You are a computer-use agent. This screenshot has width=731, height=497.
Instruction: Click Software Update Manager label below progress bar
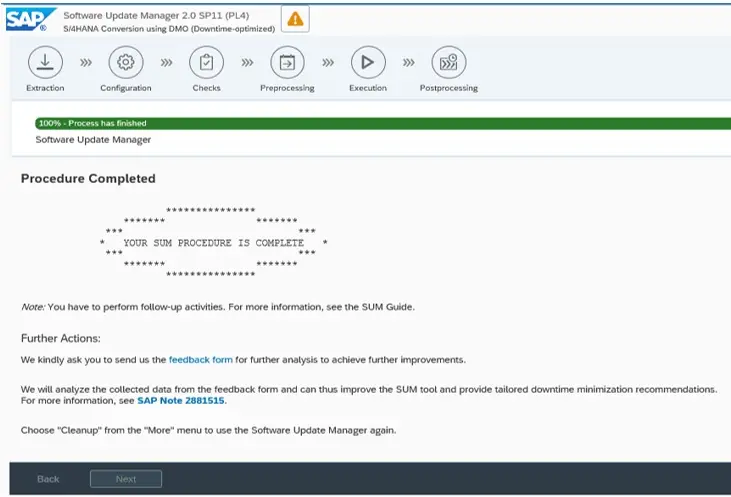(x=93, y=139)
